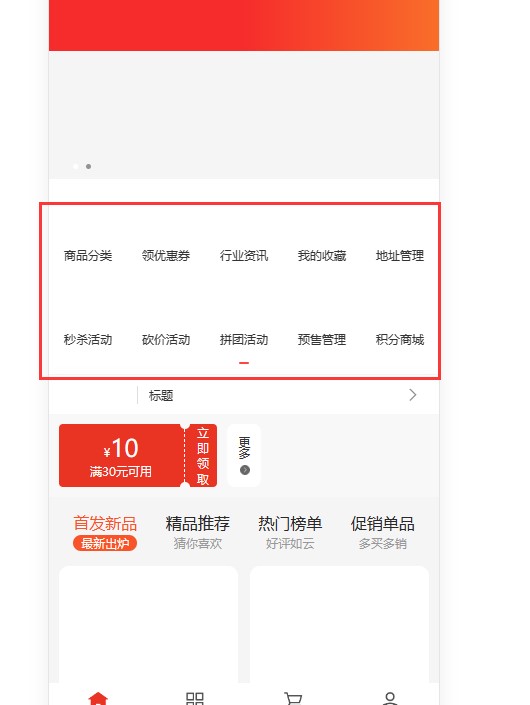Claim coupon with 立即领取 button
Image resolution: width=530 pixels, height=705 pixels.
point(202,456)
